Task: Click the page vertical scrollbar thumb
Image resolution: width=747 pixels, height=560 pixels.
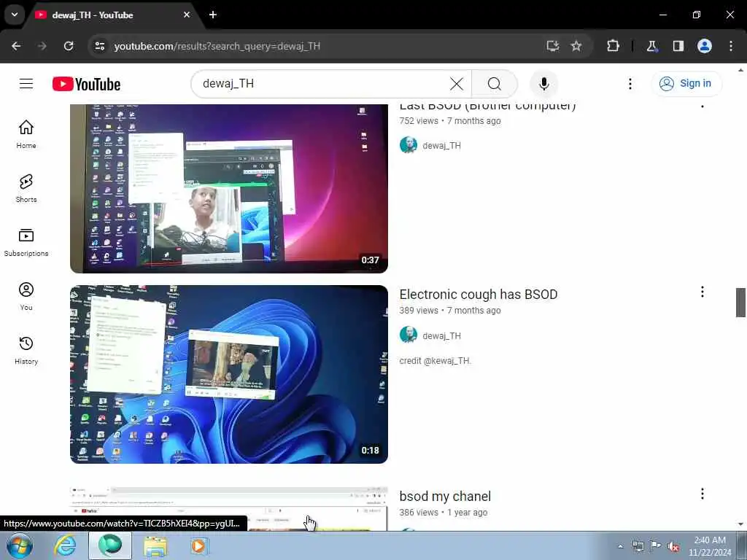Action: pos(740,303)
